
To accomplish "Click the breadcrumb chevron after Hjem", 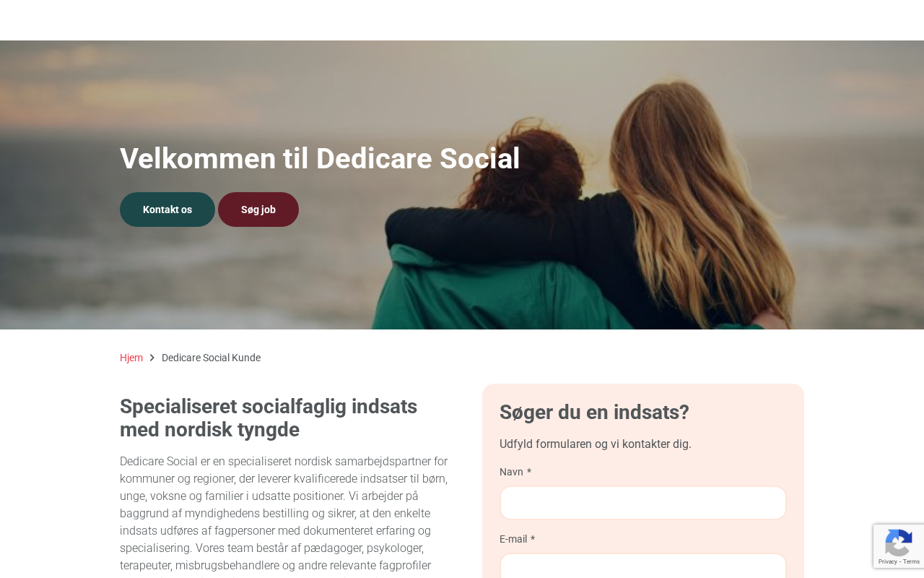I will click(152, 358).
